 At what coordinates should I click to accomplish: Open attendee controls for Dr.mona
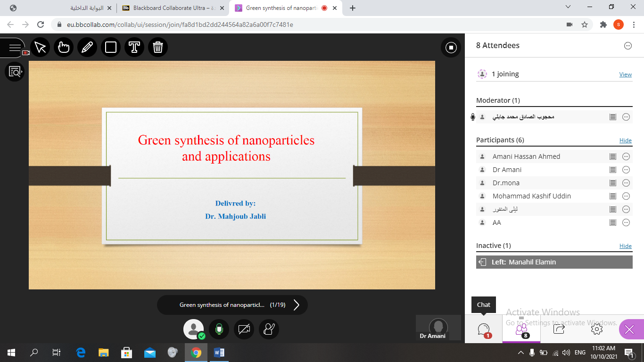point(626,183)
